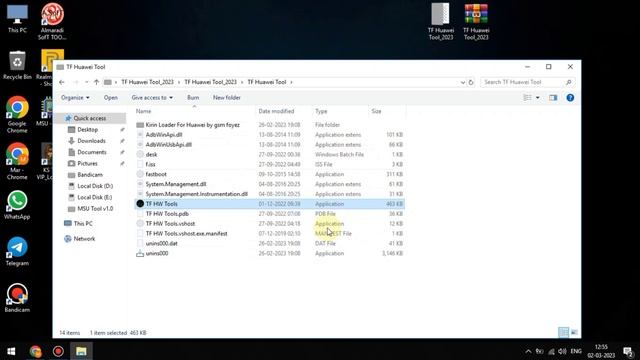The image size is (640, 360).
Task: Open Almaradi SofT TOOL desktop shortcut
Action: pos(52,21)
